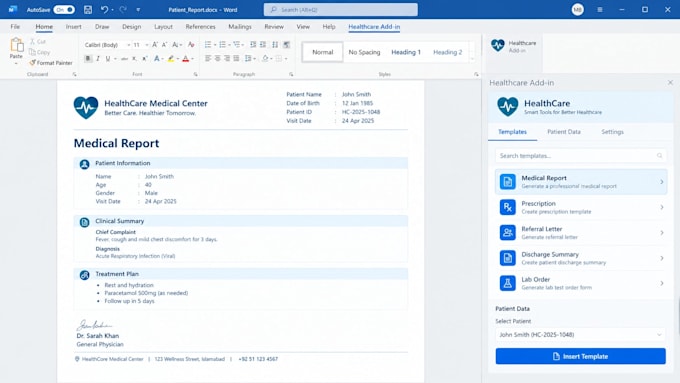Click the Increase Font Size icon
The height and width of the screenshot is (383, 680).
pyautogui.click(x=155, y=45)
